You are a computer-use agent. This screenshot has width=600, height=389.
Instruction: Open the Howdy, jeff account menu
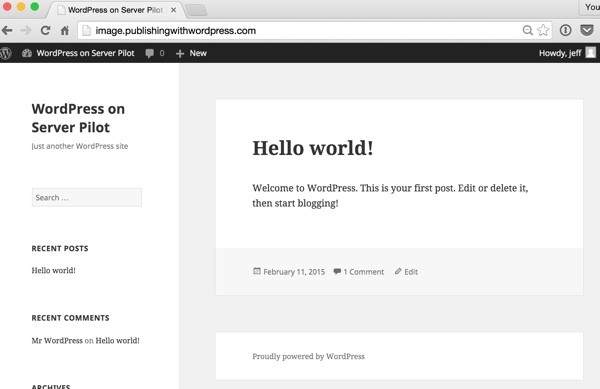pyautogui.click(x=567, y=53)
